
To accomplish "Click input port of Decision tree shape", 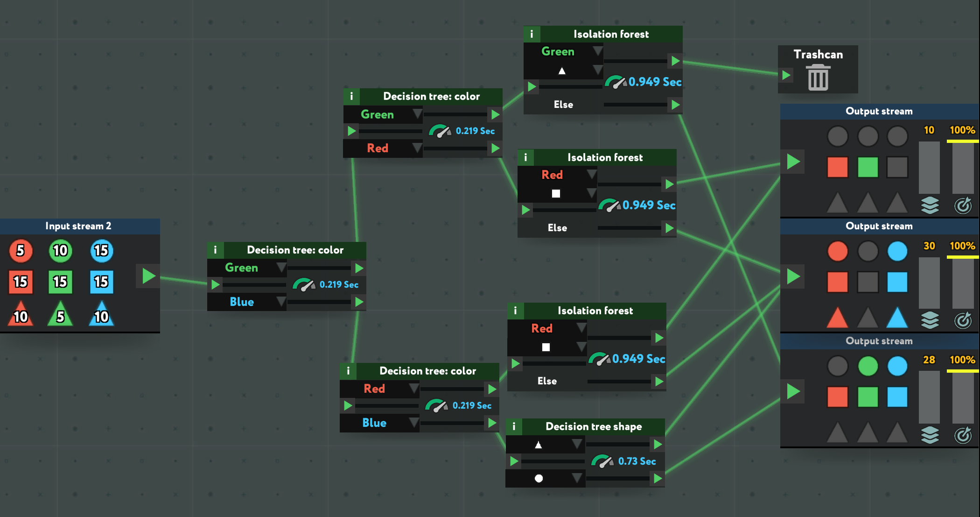I will pyautogui.click(x=514, y=461).
